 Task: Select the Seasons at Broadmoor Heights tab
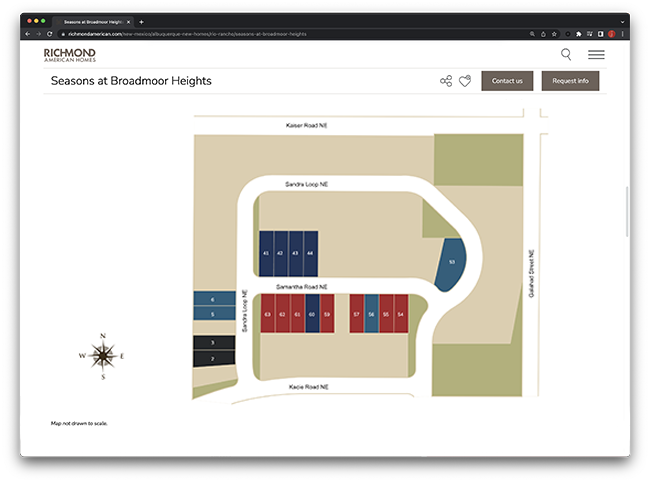pos(92,22)
